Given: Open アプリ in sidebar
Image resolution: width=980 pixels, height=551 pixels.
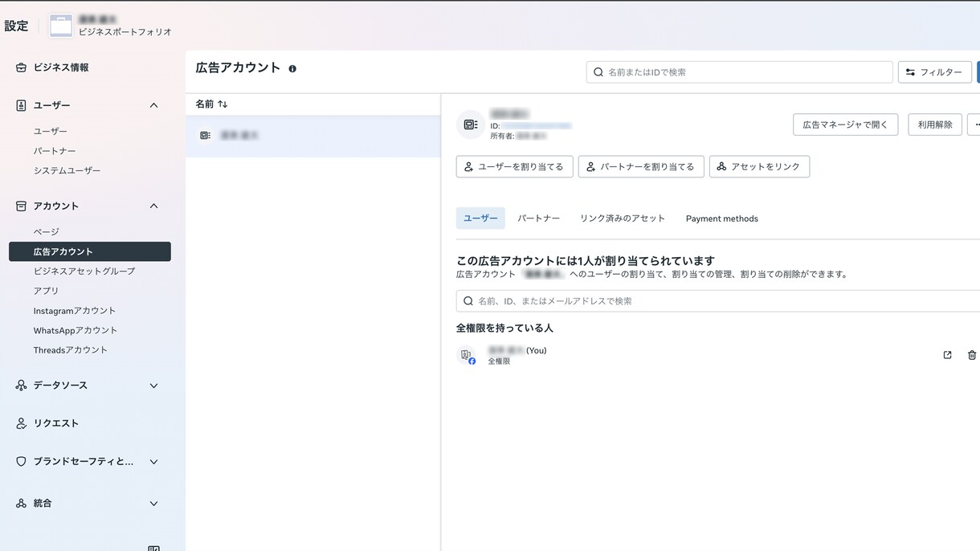Looking at the screenshot, I should pyautogui.click(x=46, y=291).
